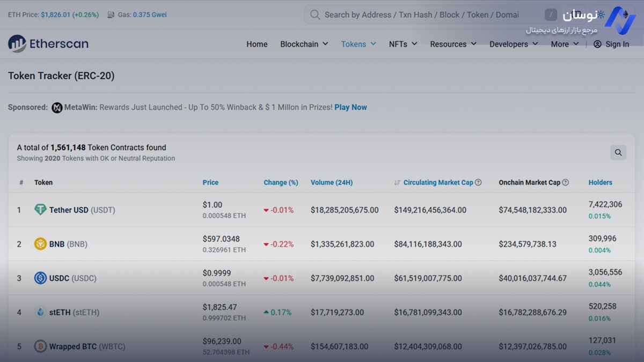Image resolution: width=644 pixels, height=362 pixels.
Task: Click the stETH holders count 520,258
Action: (603, 307)
